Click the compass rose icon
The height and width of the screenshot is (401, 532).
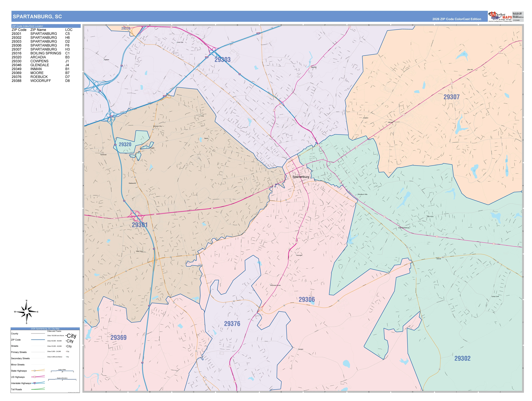pyautogui.click(x=26, y=312)
